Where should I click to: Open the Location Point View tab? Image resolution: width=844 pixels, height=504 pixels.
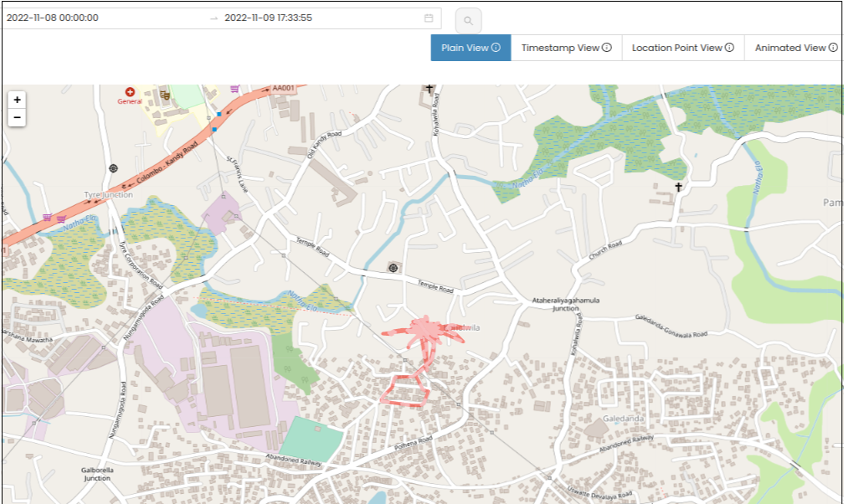[683, 48]
